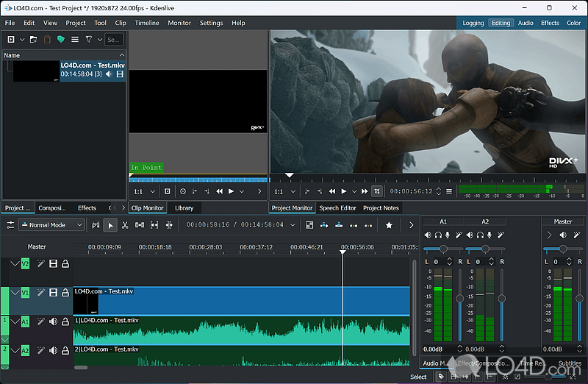Toggle the lock on track V1
The image size is (588, 384).
[65, 293]
